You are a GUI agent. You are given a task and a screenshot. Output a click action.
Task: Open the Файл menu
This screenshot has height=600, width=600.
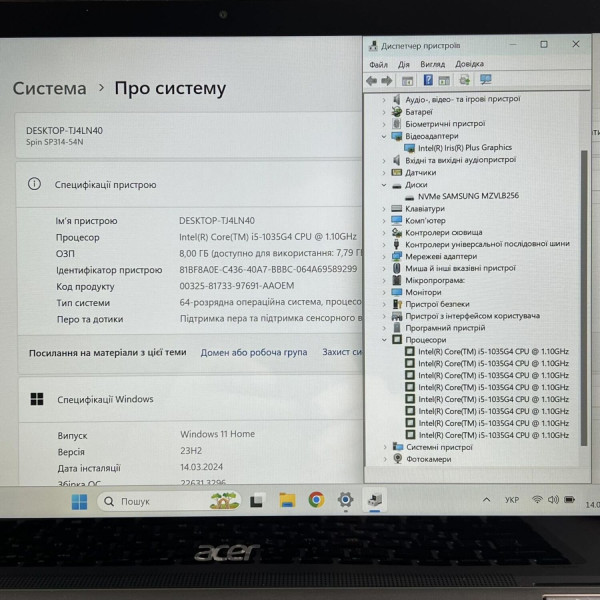point(378,65)
